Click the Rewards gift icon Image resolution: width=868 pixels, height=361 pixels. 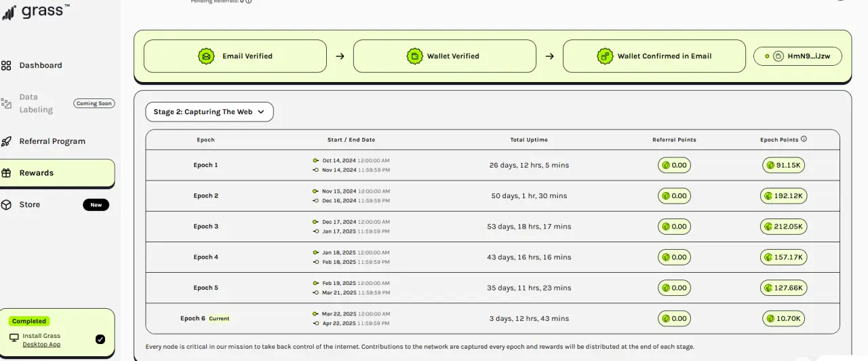(6, 173)
